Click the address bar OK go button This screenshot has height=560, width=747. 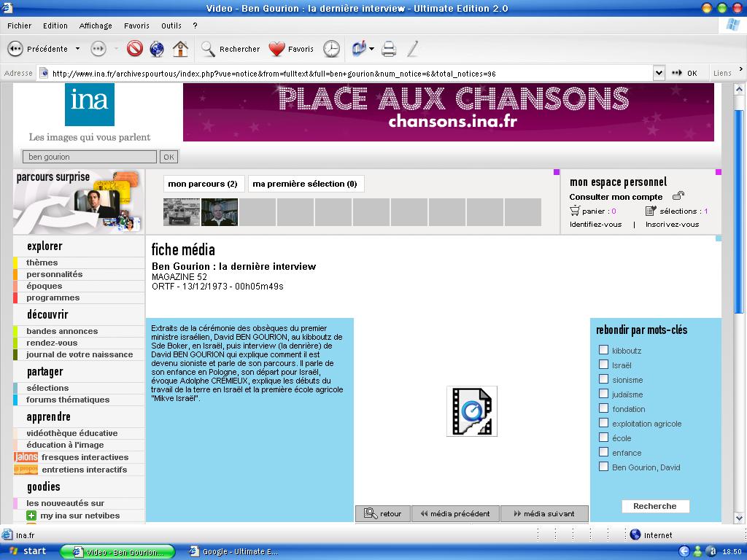[x=684, y=74]
